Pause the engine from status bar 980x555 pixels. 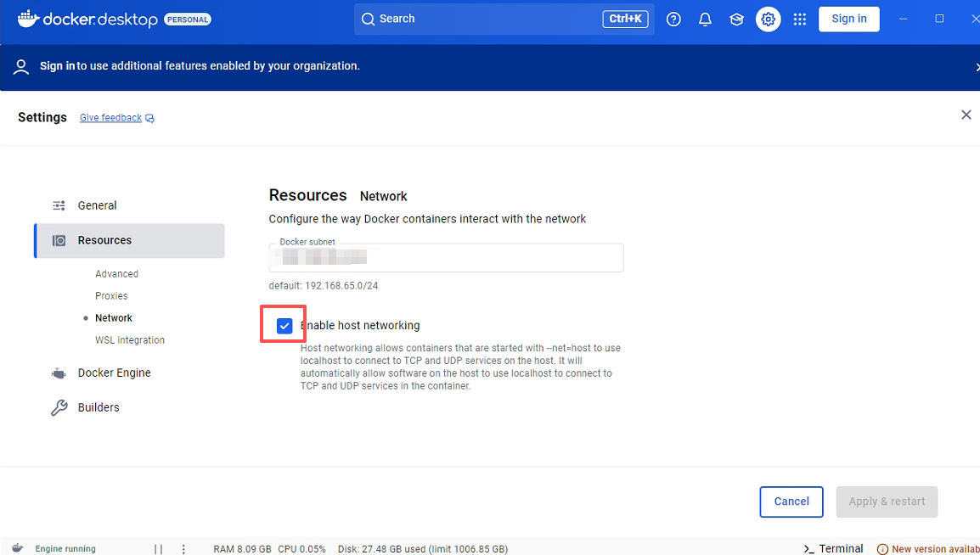158,549
